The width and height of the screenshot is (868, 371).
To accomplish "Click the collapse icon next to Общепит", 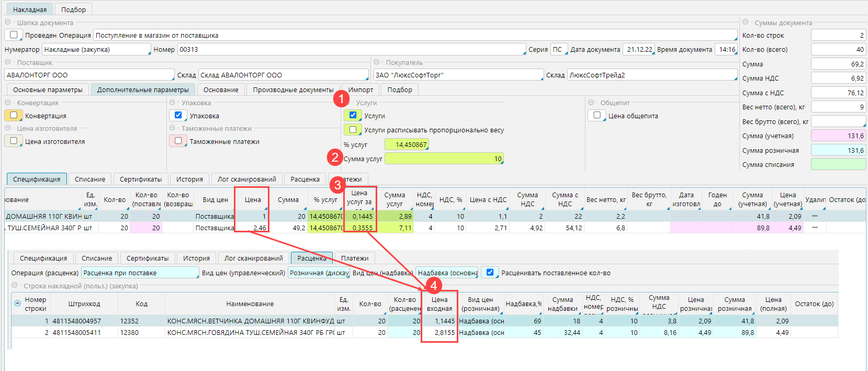I will coord(591,103).
